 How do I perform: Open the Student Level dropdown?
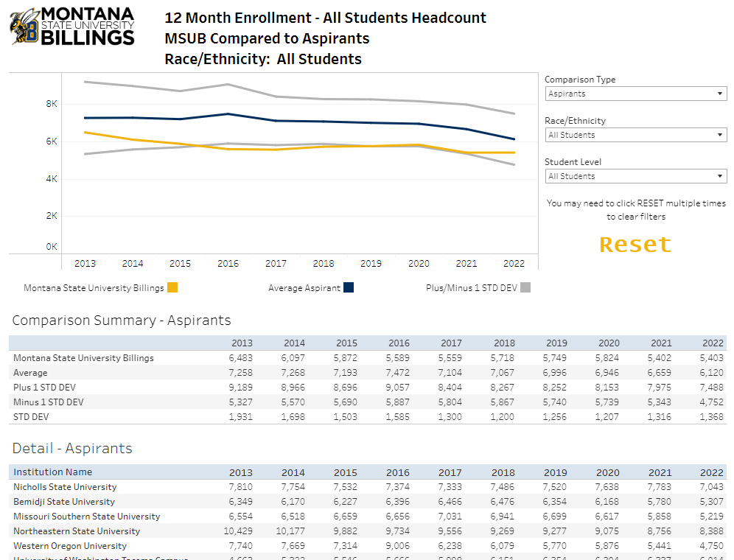tap(635, 176)
